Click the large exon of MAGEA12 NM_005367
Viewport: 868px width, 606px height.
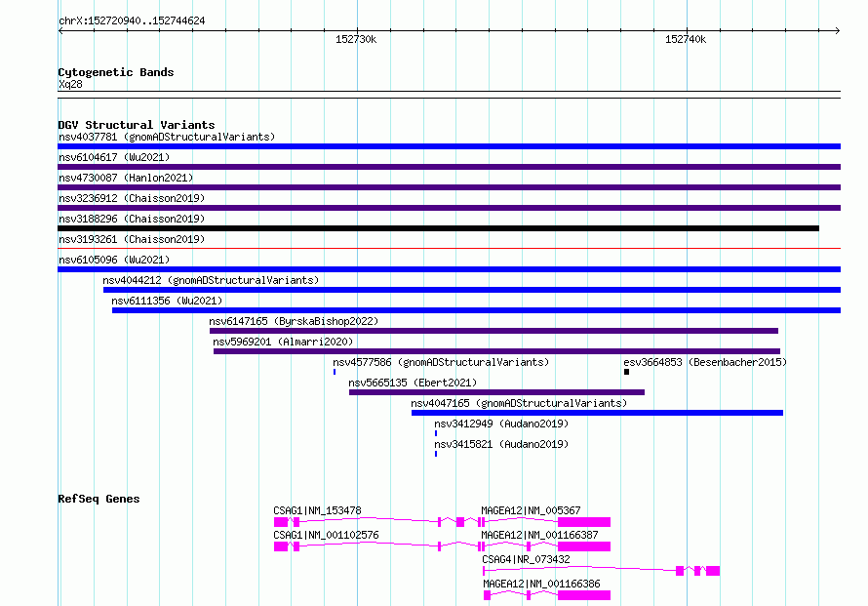click(x=584, y=522)
